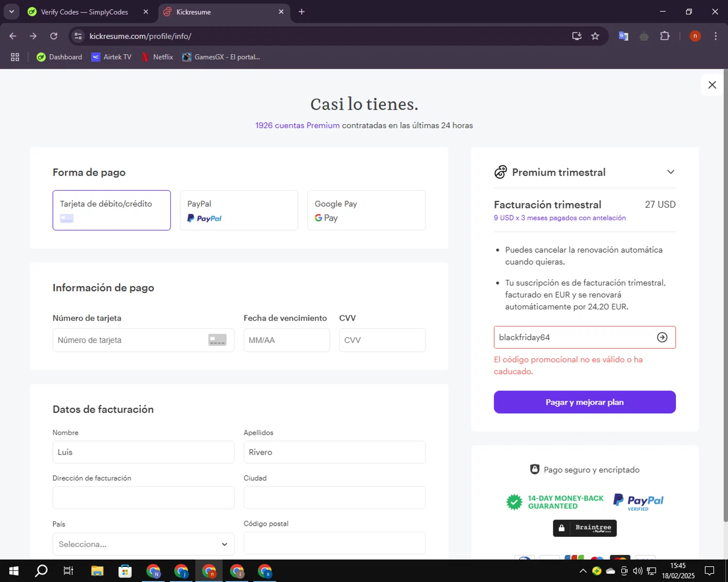Open the Netflix bookmark
Screen dimensions: 728x582
click(157, 57)
